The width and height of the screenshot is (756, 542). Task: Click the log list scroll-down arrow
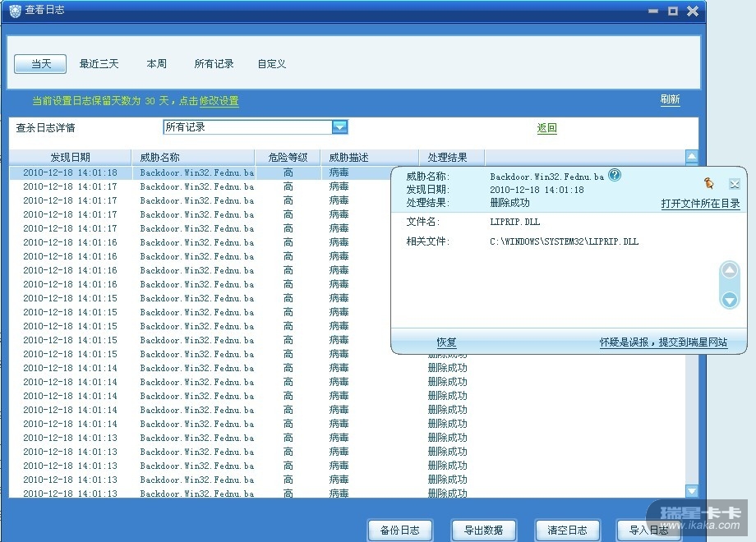click(x=691, y=490)
